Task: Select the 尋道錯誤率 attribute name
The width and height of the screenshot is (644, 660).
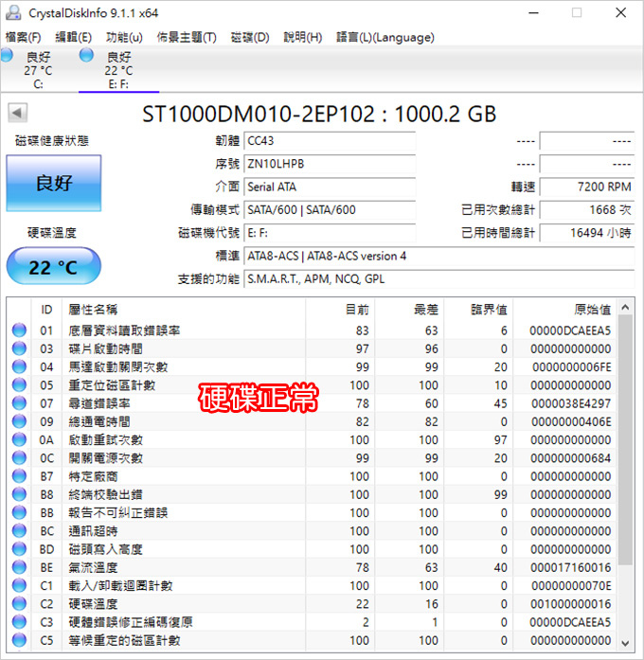Action: tap(99, 403)
